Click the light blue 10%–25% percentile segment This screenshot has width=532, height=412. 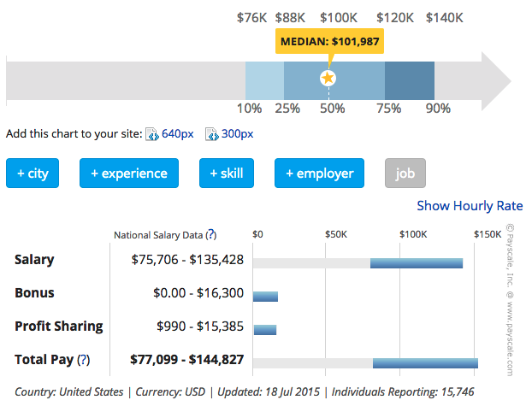264,79
